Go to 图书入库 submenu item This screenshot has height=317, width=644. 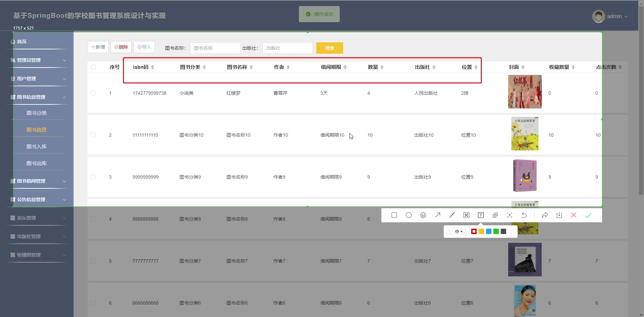coord(37,147)
